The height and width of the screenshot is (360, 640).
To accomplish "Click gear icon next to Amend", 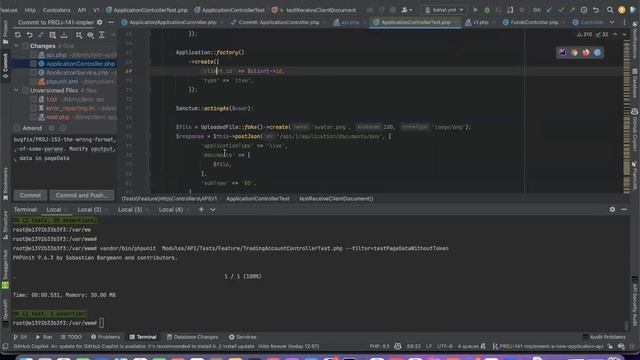I will click(52, 128).
